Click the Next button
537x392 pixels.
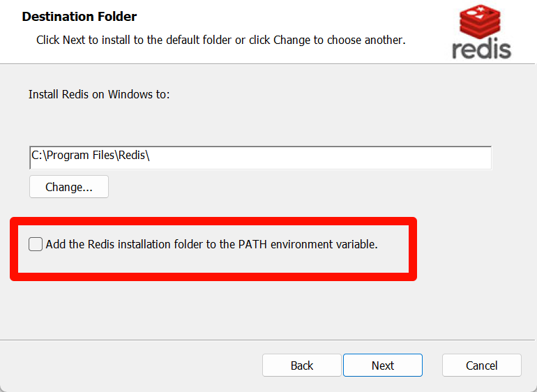click(382, 365)
